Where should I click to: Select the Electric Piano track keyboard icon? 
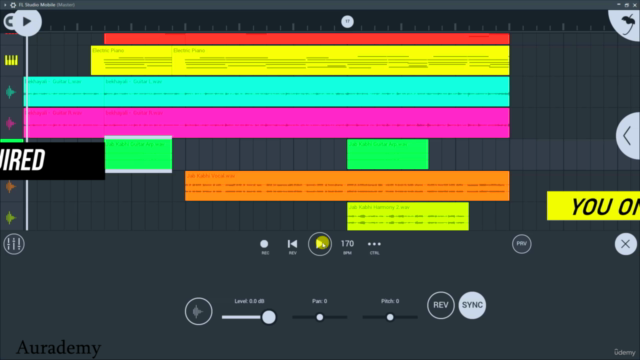click(11, 60)
